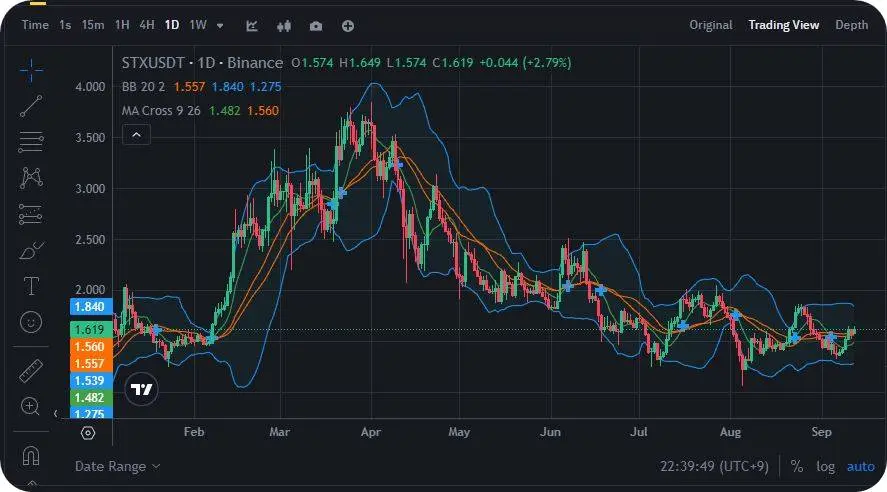Click the 1.557 orange price label
The width and height of the screenshot is (887, 492).
pyautogui.click(x=91, y=364)
